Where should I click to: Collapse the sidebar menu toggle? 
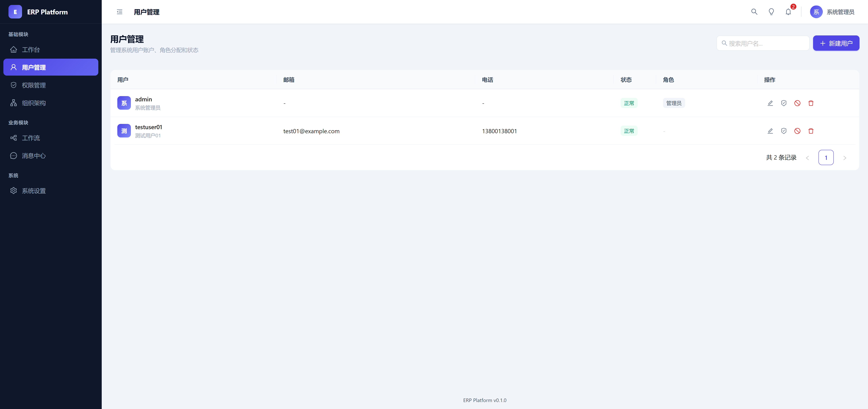(120, 12)
